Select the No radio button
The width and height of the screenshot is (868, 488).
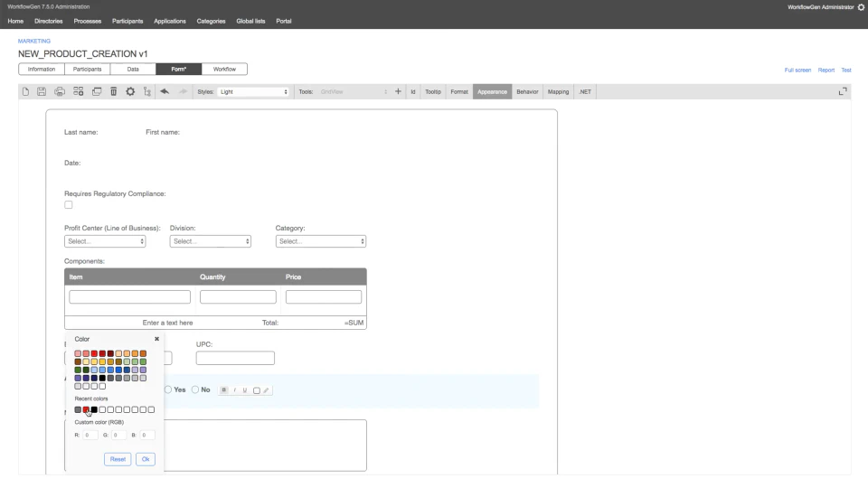[195, 390]
